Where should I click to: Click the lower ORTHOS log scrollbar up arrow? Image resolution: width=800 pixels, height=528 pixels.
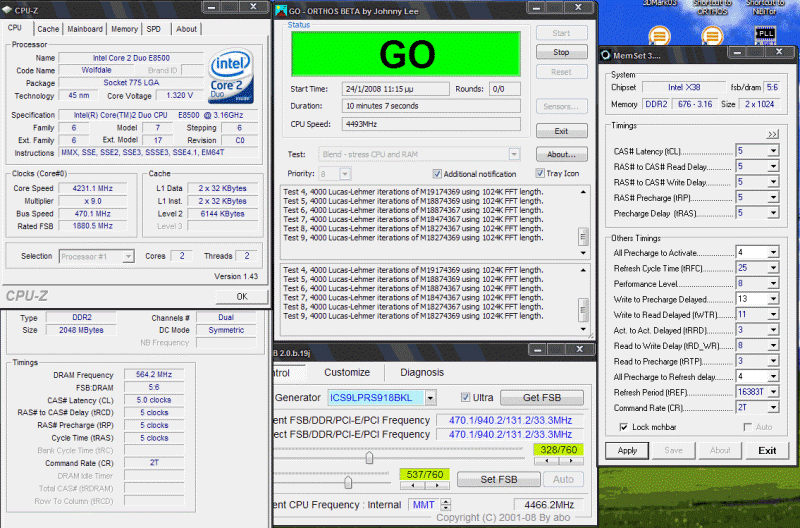583,270
